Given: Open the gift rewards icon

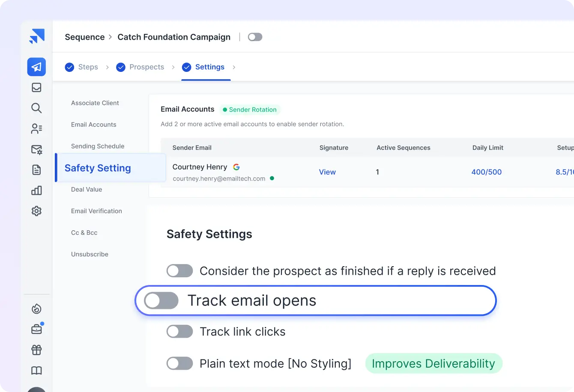Looking at the screenshot, I should (x=36, y=350).
